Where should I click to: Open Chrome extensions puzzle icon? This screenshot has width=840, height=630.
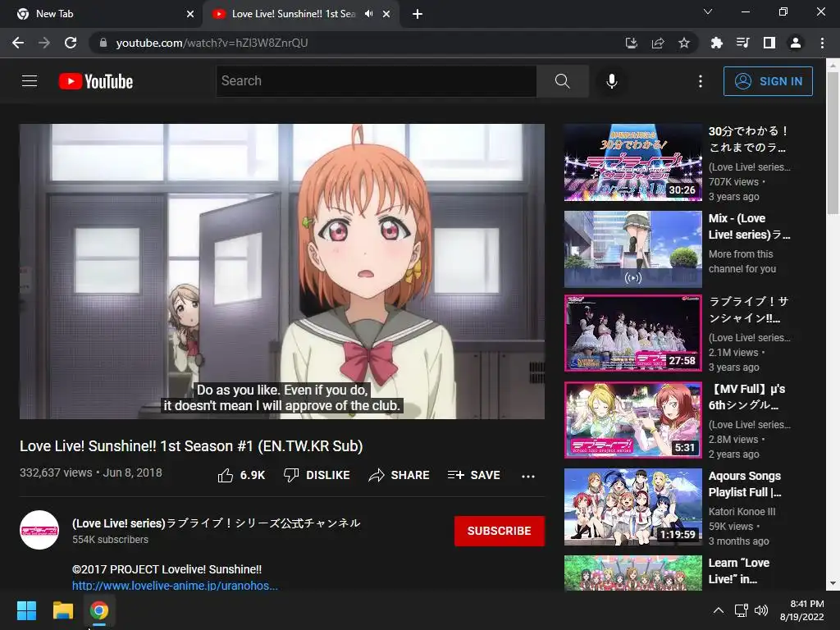(x=716, y=43)
